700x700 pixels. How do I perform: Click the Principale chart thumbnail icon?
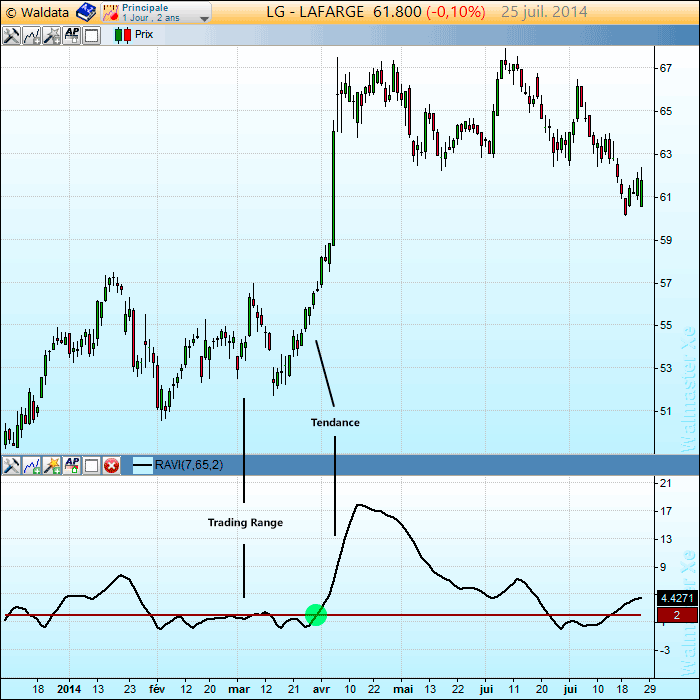(111, 12)
